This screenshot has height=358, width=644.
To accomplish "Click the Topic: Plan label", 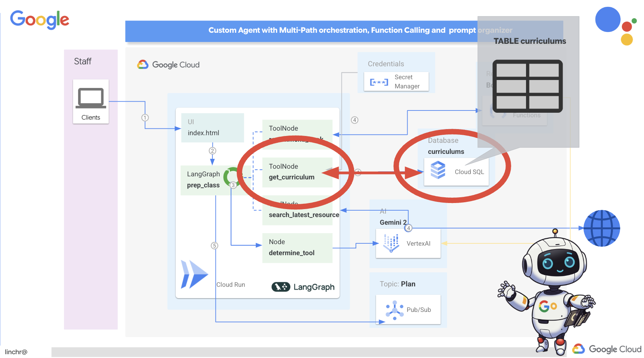I will pos(397,284).
